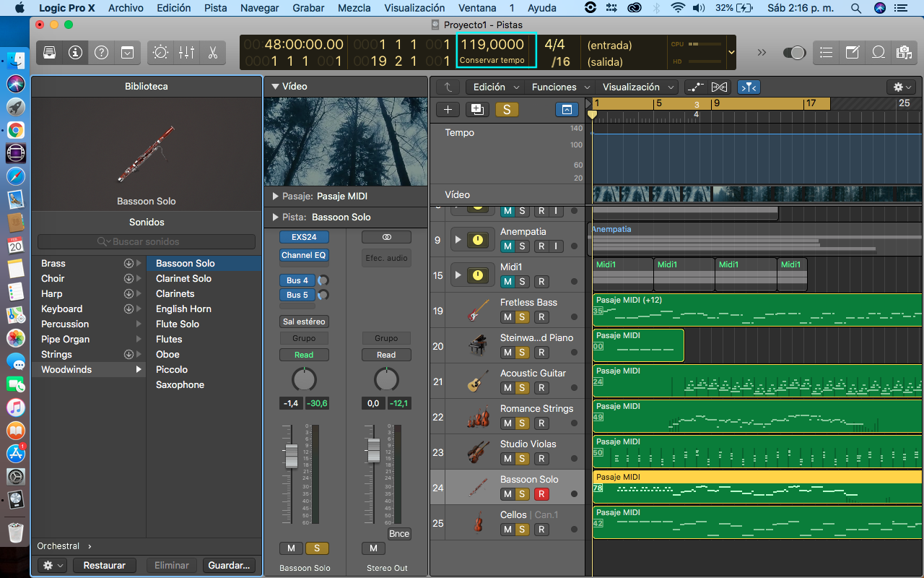The height and width of the screenshot is (578, 924).
Task: Open the Loop Browser icon
Action: point(879,53)
